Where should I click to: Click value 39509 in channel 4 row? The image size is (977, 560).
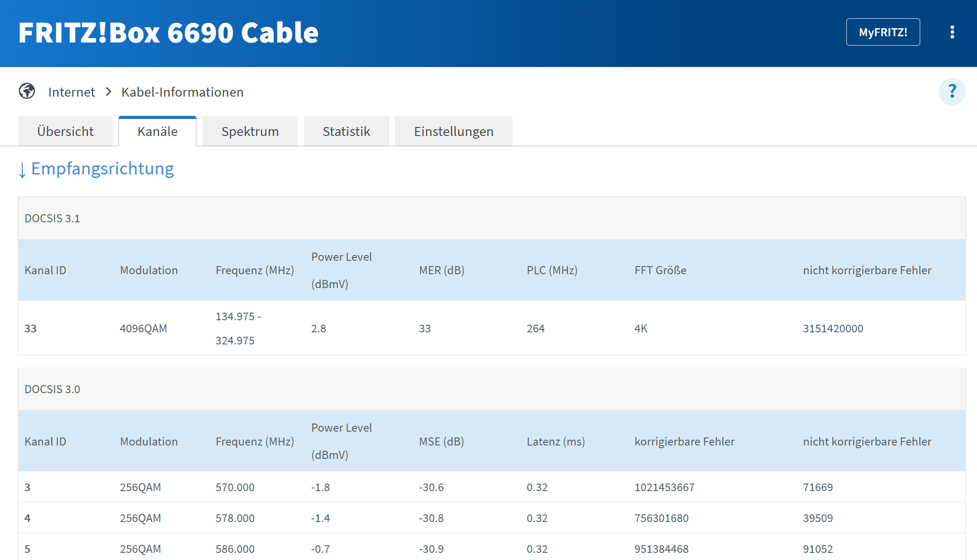pos(818,518)
